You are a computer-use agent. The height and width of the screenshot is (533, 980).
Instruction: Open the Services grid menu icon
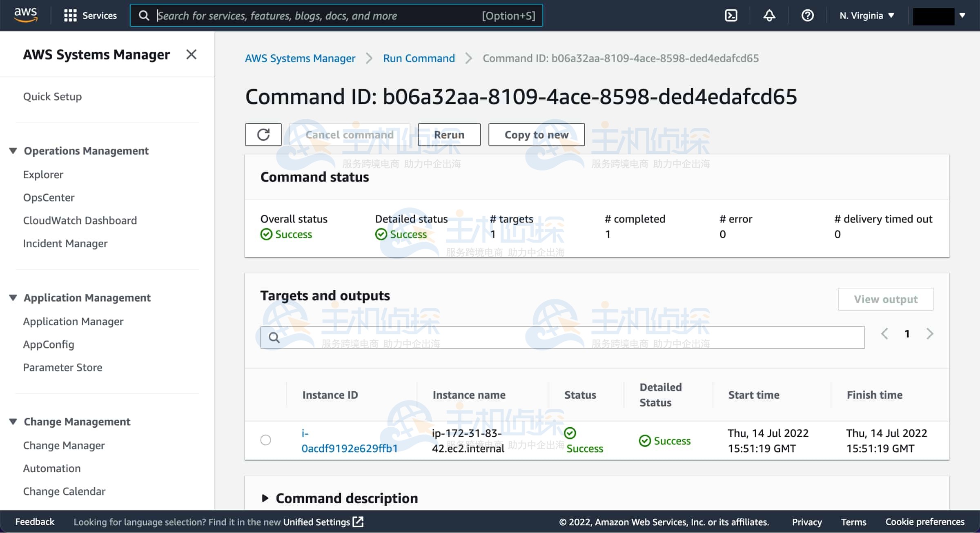click(x=70, y=16)
